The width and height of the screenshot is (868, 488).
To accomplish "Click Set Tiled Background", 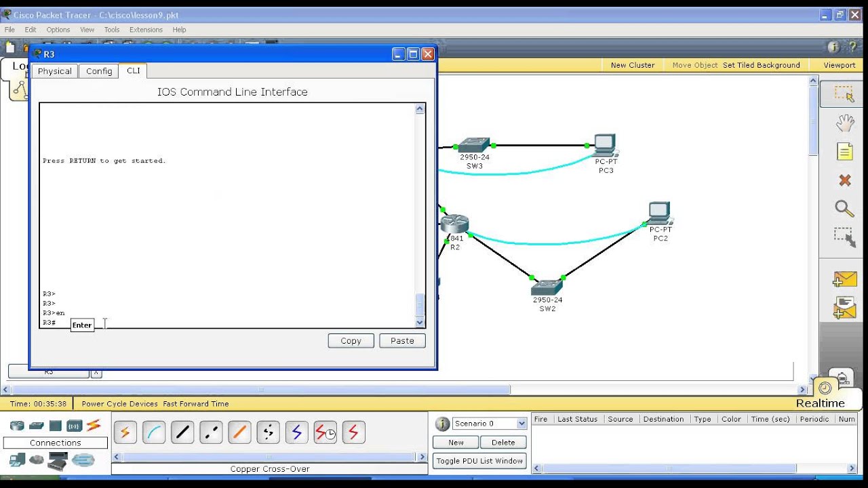I will coord(761,65).
